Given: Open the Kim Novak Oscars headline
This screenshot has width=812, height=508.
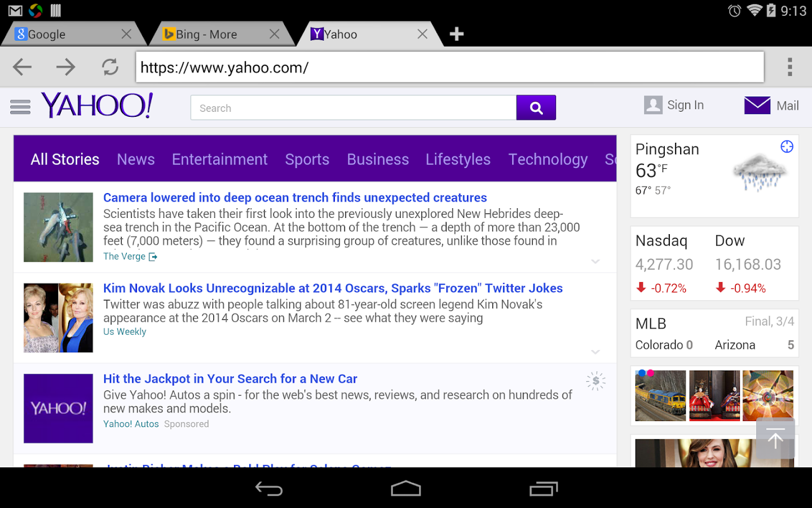Looking at the screenshot, I should pos(333,288).
